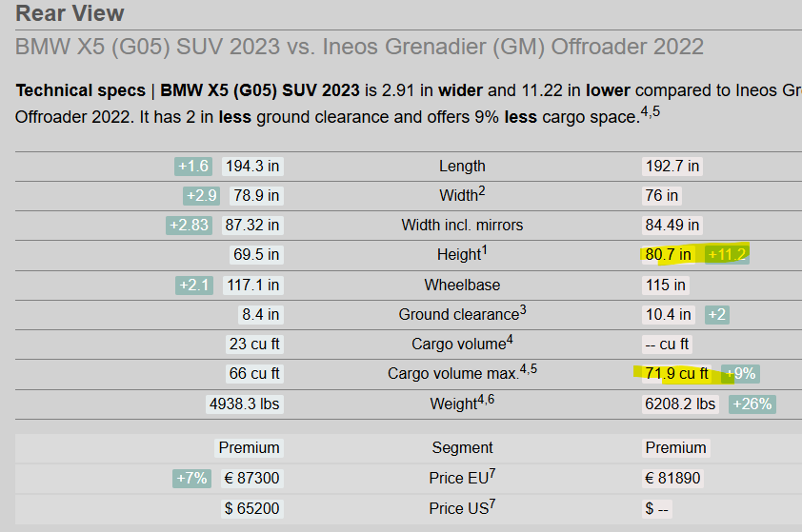Click the +11.2 height difference badge
The width and height of the screenshot is (802, 532).
point(727,254)
